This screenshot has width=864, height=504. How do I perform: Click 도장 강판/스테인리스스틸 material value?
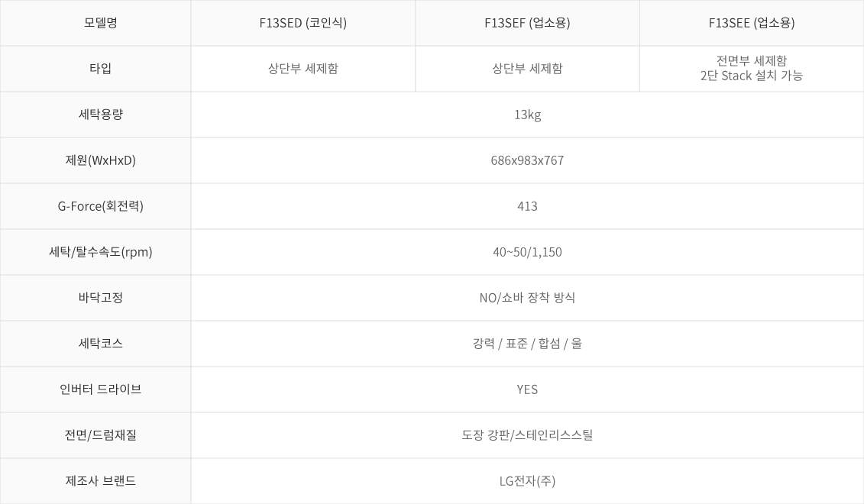pyautogui.click(x=527, y=435)
